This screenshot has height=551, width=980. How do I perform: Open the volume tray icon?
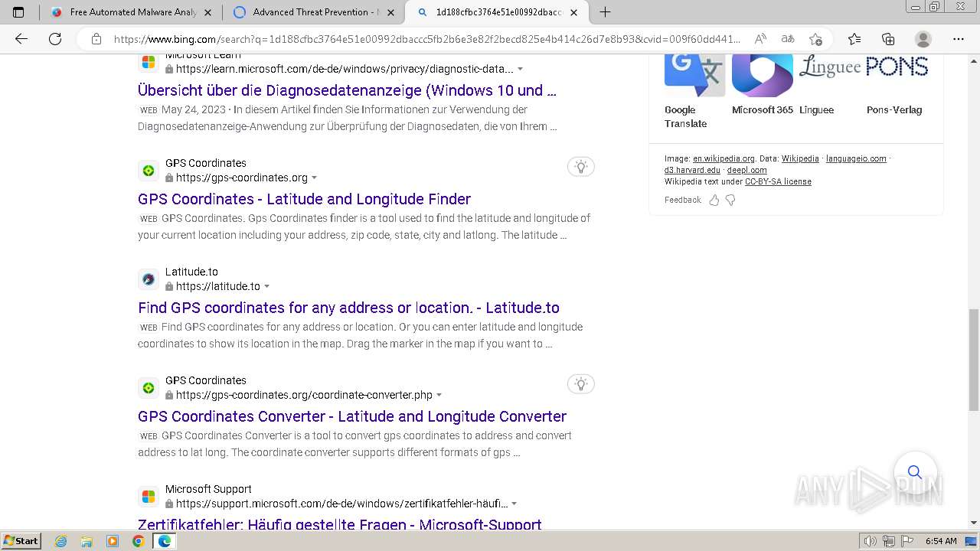click(x=871, y=541)
